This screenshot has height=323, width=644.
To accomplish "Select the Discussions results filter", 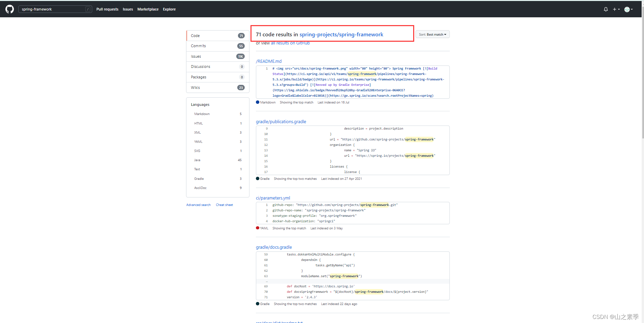I will pyautogui.click(x=218, y=67).
